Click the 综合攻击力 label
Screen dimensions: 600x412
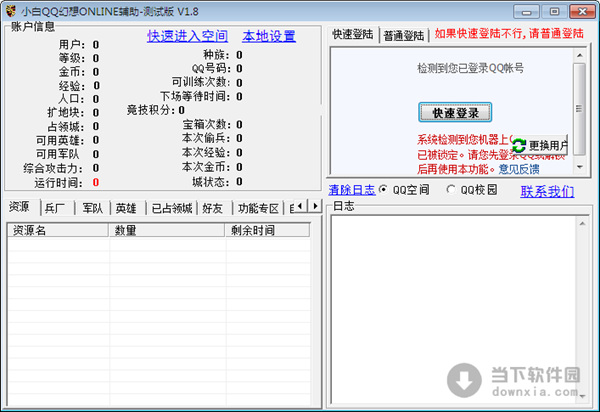53,168
